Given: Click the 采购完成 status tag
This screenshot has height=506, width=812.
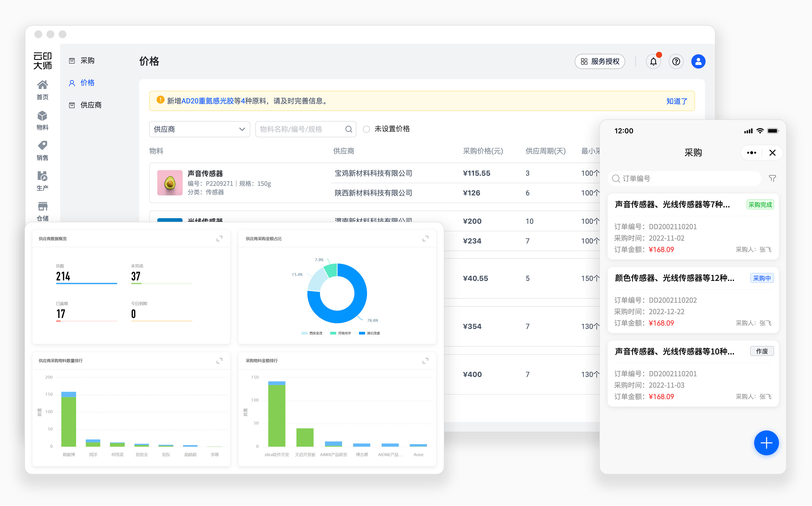Looking at the screenshot, I should pyautogui.click(x=760, y=205).
